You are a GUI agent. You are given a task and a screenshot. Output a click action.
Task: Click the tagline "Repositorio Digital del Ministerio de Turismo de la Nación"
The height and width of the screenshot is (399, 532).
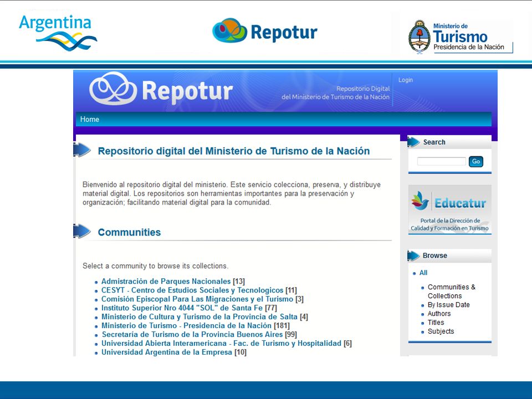click(336, 93)
